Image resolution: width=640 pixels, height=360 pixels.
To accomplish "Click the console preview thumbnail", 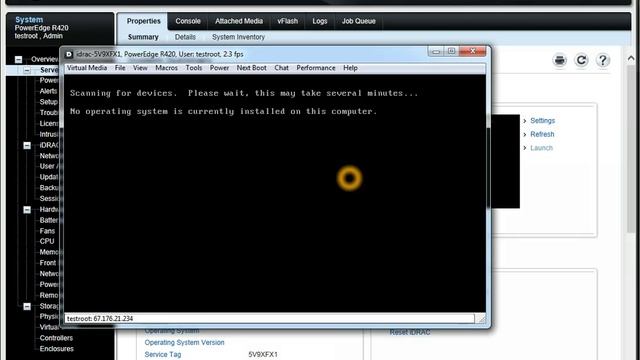I will pos(505,162).
